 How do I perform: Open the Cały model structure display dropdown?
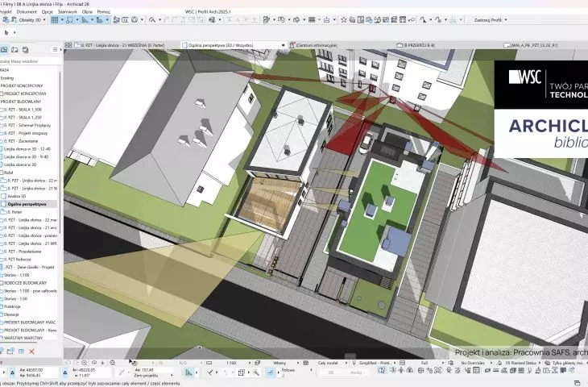(327, 363)
